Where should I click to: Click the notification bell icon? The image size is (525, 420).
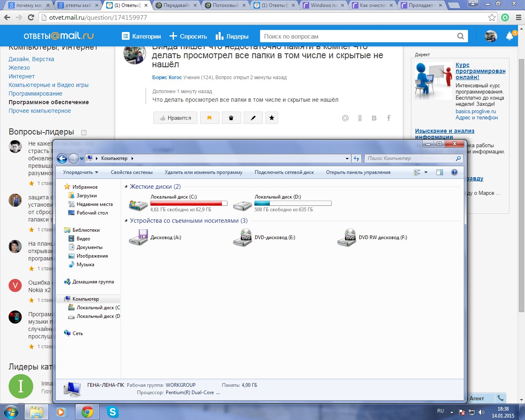point(509,36)
